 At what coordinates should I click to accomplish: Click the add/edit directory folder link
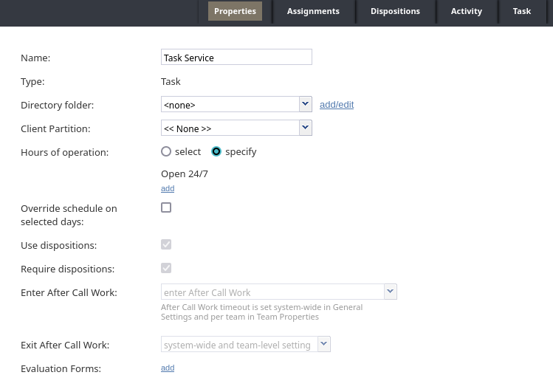point(337,104)
